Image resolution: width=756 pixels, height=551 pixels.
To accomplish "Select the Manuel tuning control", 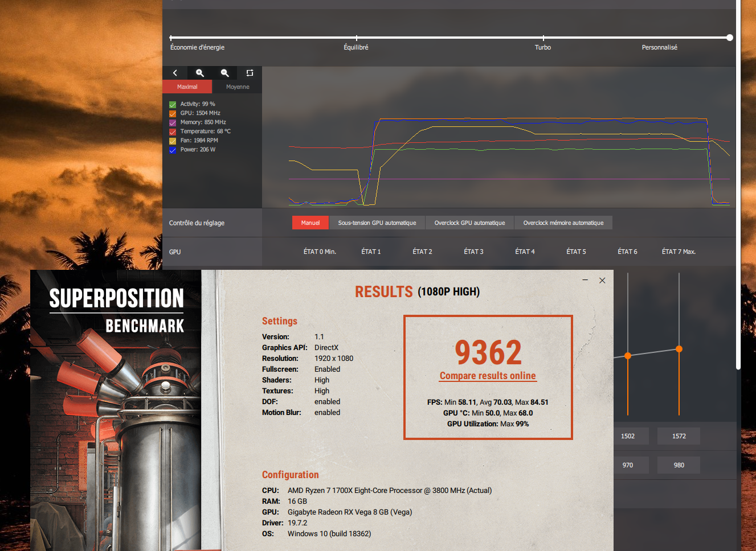I will 310,223.
